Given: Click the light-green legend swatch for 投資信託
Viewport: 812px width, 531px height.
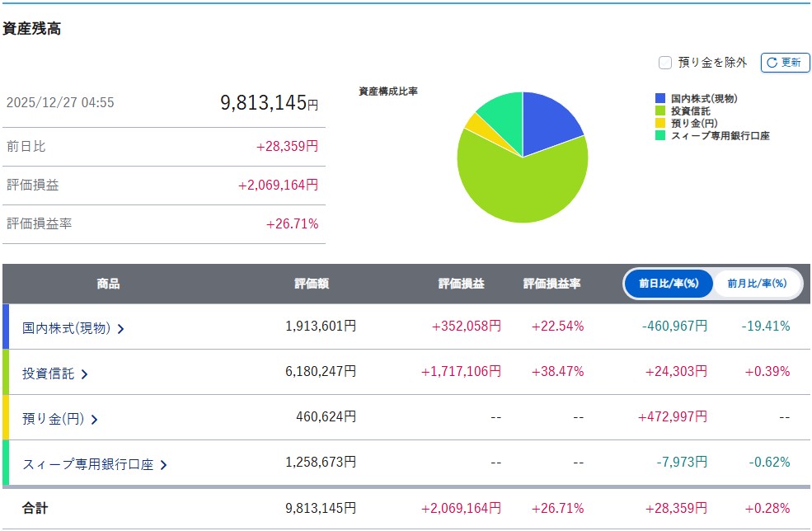Looking at the screenshot, I should (660, 110).
